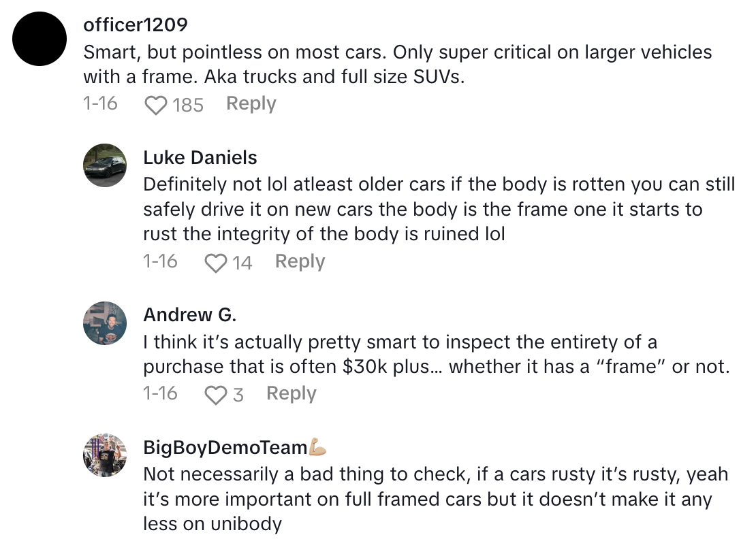Reply to Andrew G.'s comment

pyautogui.click(x=291, y=394)
